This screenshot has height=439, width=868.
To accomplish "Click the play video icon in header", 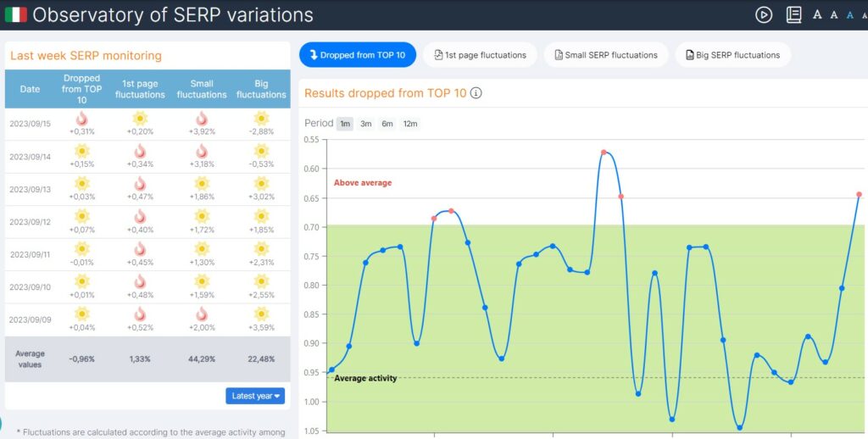I will (764, 14).
